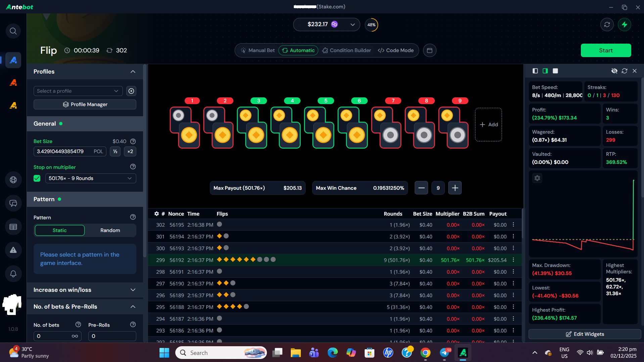Click the Bet Size input field
644x362 pixels.
[64, 151]
